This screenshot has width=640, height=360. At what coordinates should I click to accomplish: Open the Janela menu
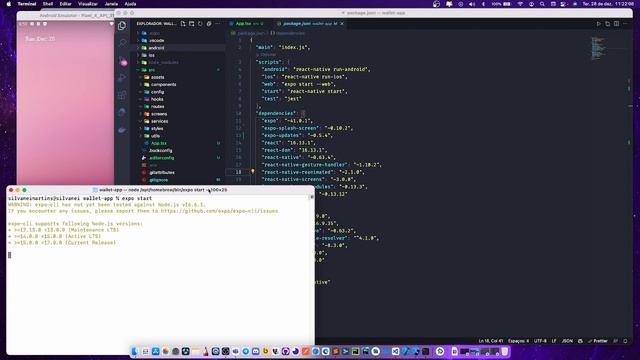click(x=111, y=4)
